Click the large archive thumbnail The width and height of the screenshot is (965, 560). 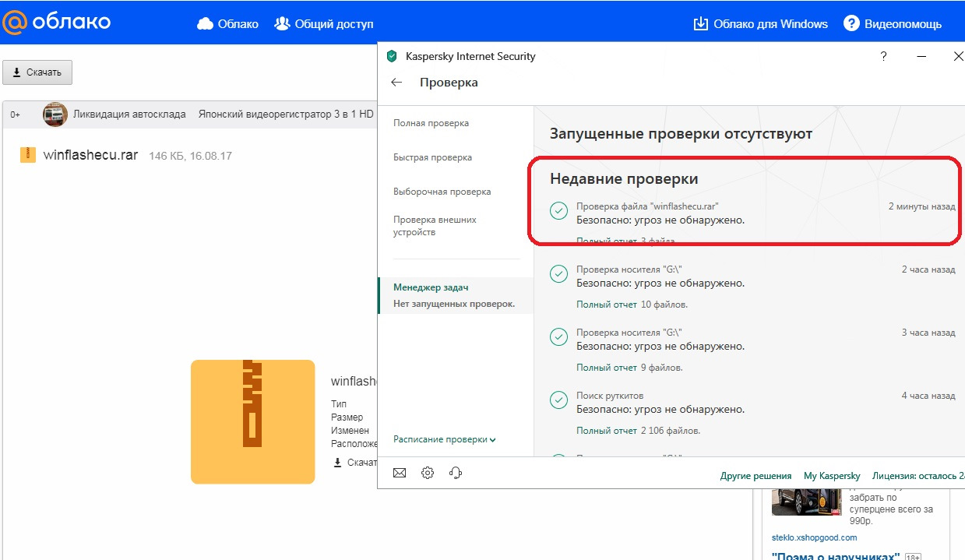coord(252,421)
